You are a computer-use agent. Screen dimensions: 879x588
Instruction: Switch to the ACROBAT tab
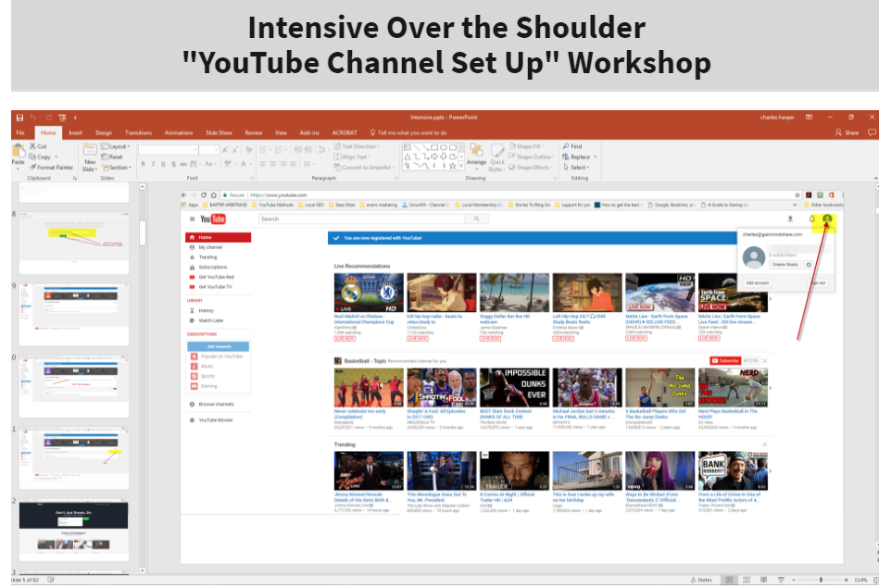pos(345,132)
